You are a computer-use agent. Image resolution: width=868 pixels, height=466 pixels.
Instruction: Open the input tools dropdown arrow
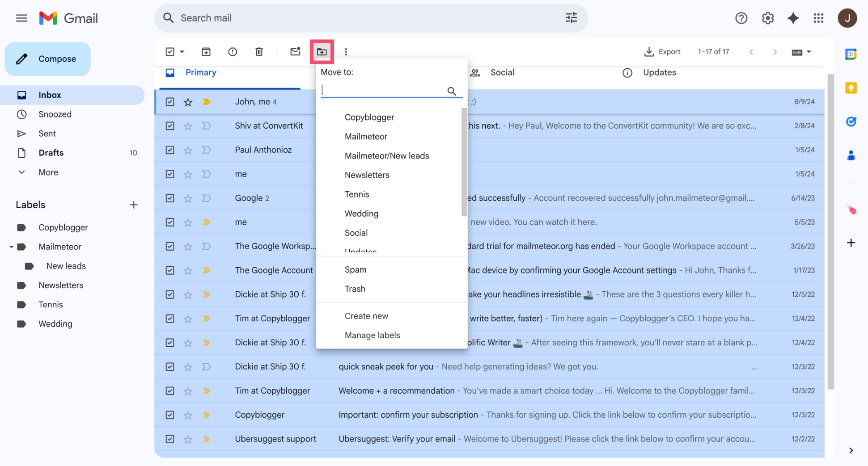809,52
